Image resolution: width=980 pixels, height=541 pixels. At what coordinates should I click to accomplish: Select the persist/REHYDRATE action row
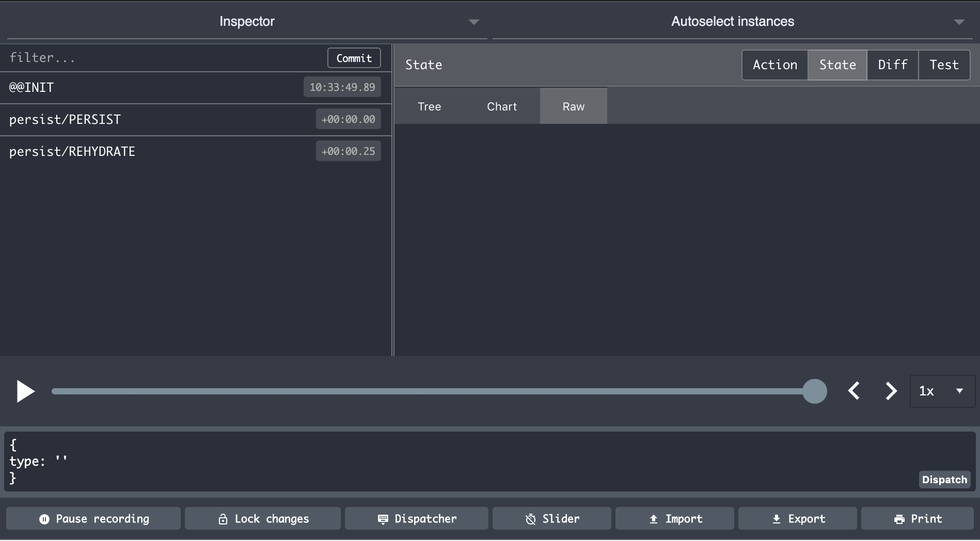[196, 151]
